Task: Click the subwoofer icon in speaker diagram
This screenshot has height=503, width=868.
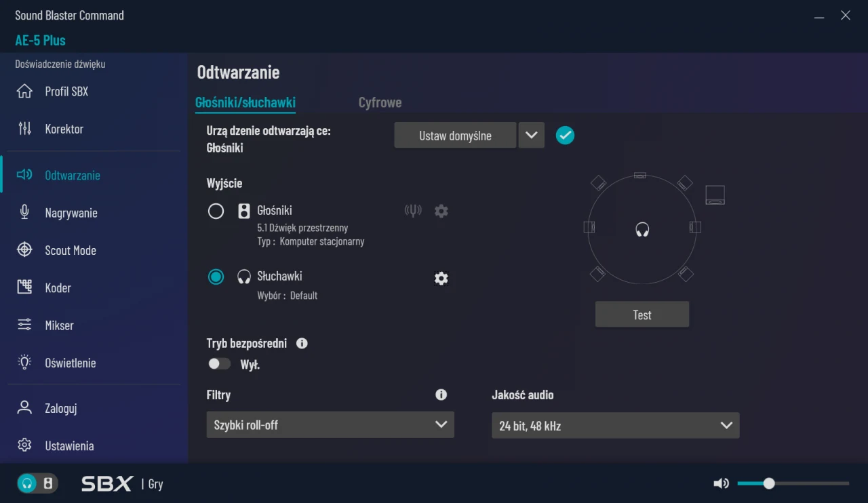Action: point(715,195)
